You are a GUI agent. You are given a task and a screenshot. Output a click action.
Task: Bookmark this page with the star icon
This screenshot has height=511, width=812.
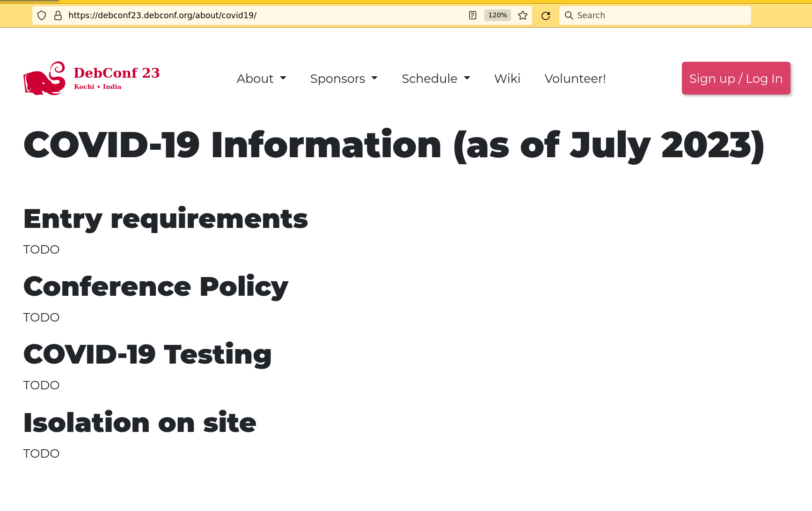[x=523, y=15]
